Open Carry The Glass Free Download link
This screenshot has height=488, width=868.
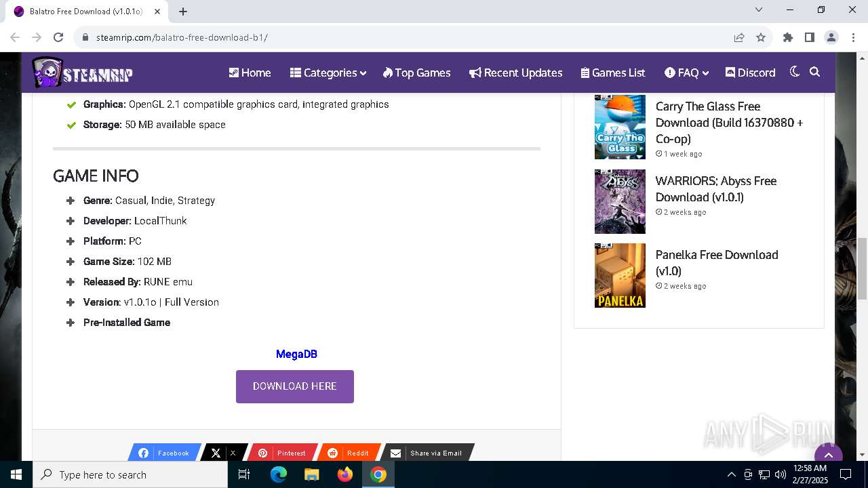click(729, 123)
